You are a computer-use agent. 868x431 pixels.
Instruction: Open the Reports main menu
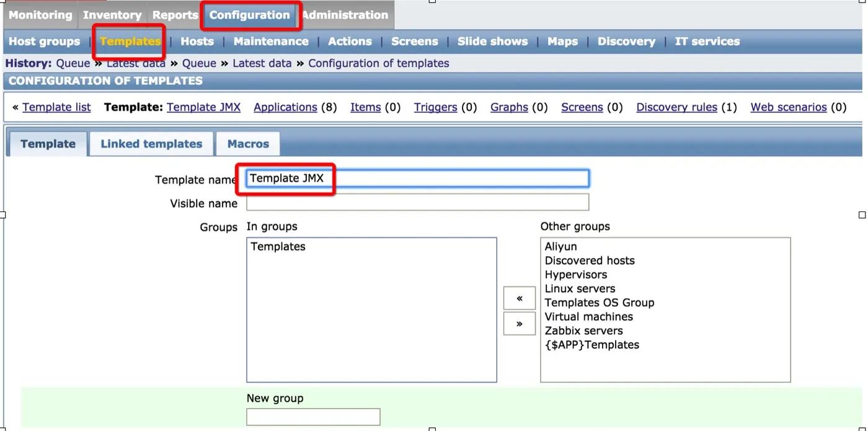[175, 15]
